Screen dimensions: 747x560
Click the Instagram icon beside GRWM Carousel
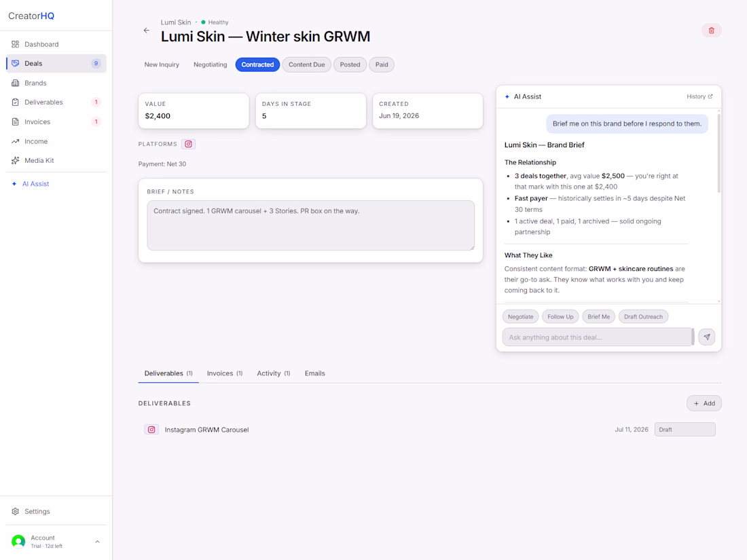(151, 430)
